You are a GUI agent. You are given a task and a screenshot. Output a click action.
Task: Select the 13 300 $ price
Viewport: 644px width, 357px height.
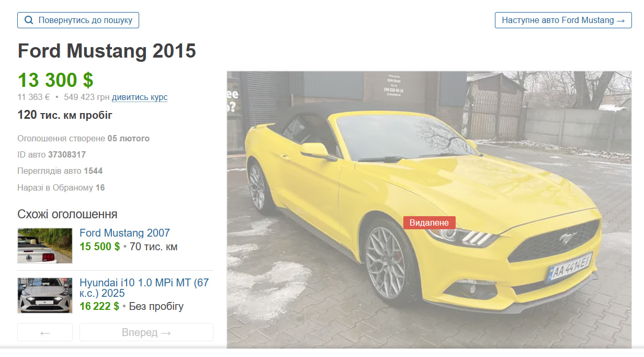pos(55,80)
